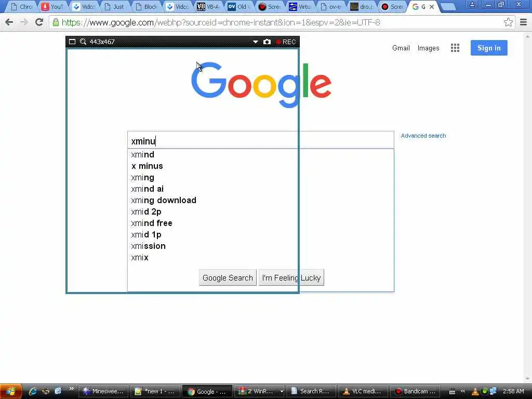Select the 'xmind free' suggestion
Screen dimensions: 532x399
pyautogui.click(x=261, y=223)
